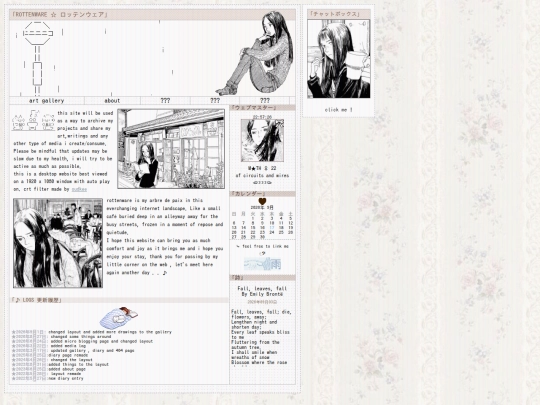Viewport: 540px width, 405px height.
Task: Open the café storefront manga illustration
Action: [171, 149]
